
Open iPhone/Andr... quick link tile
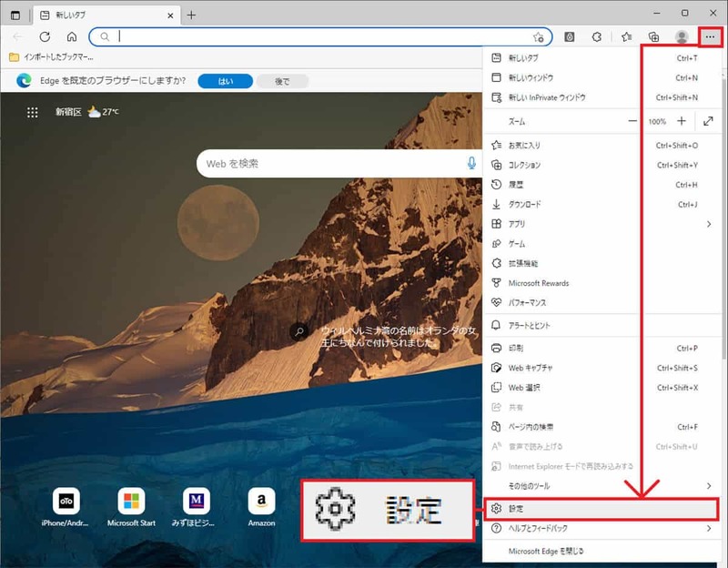click(66, 508)
